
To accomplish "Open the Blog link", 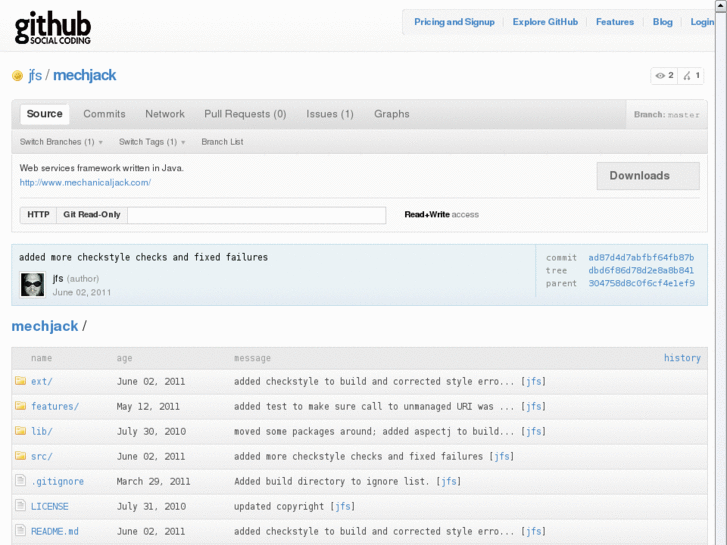I will (663, 22).
